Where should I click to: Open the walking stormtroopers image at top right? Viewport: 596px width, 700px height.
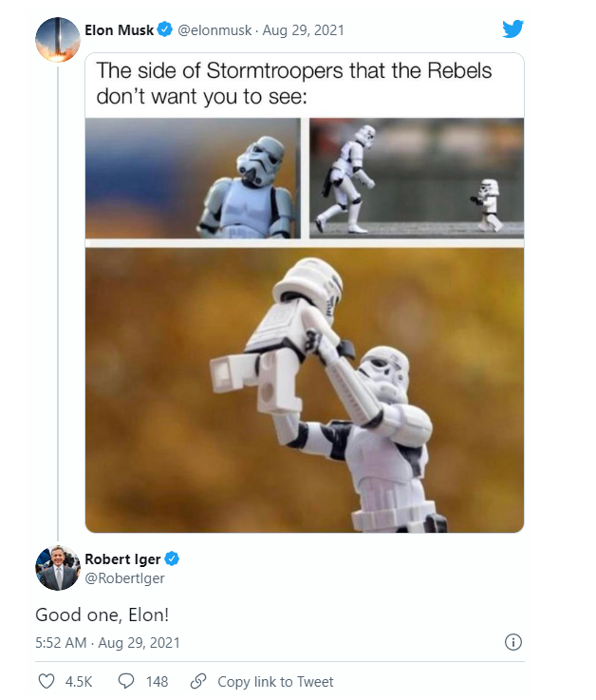point(417,178)
